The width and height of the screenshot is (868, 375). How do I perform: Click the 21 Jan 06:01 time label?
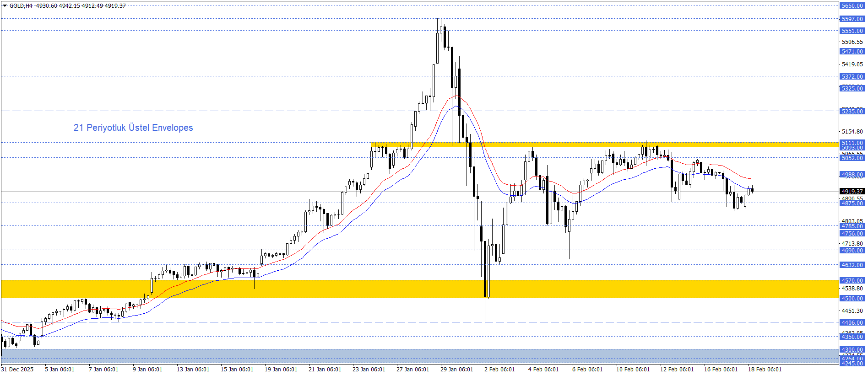(x=325, y=370)
